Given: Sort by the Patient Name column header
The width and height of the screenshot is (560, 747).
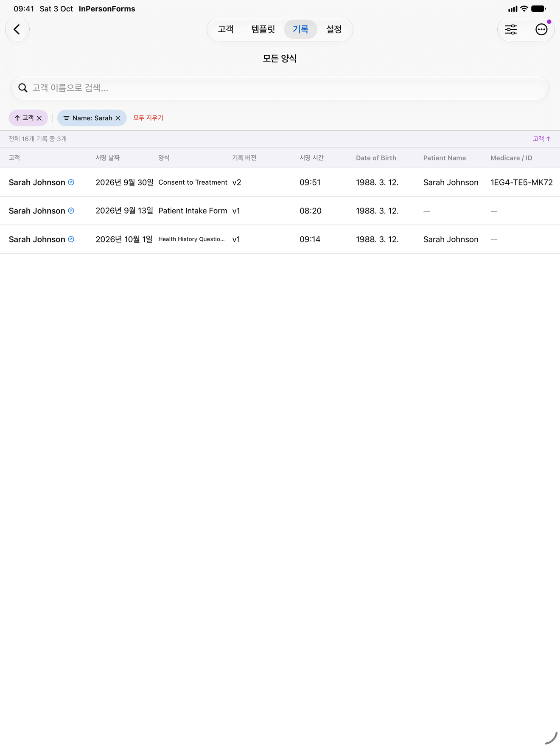Looking at the screenshot, I should pos(445,158).
